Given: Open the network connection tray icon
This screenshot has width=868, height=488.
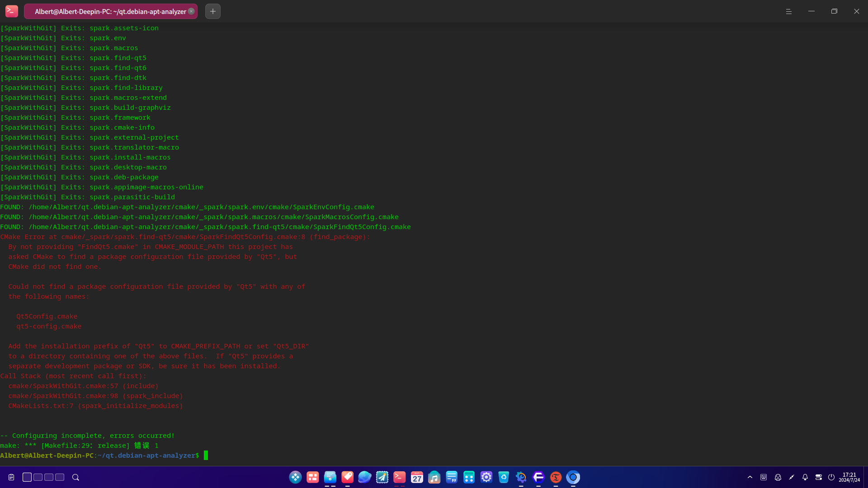Looking at the screenshot, I should click(792, 477).
